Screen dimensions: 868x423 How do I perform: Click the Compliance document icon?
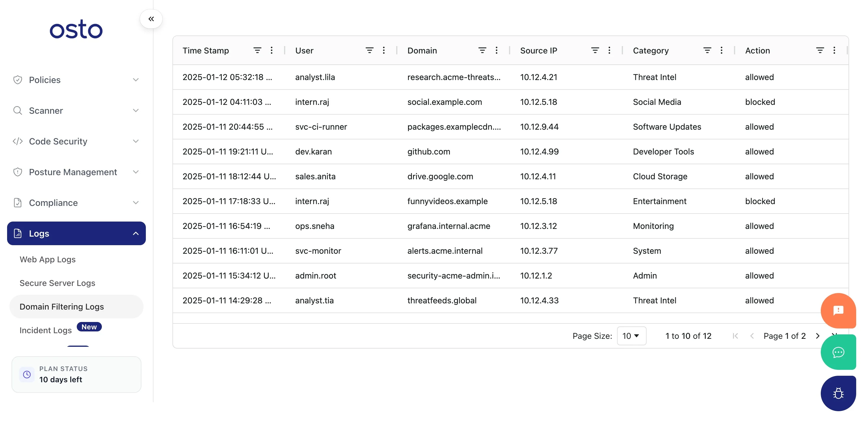click(17, 203)
